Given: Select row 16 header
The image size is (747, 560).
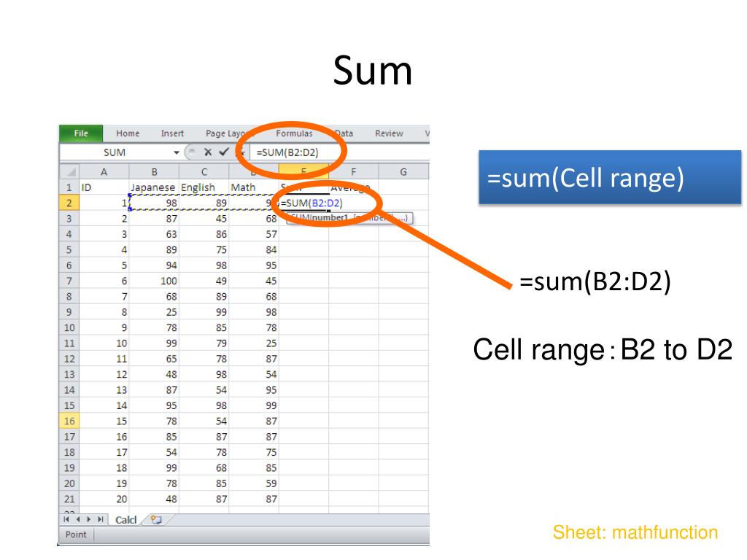Looking at the screenshot, I should [x=69, y=421].
